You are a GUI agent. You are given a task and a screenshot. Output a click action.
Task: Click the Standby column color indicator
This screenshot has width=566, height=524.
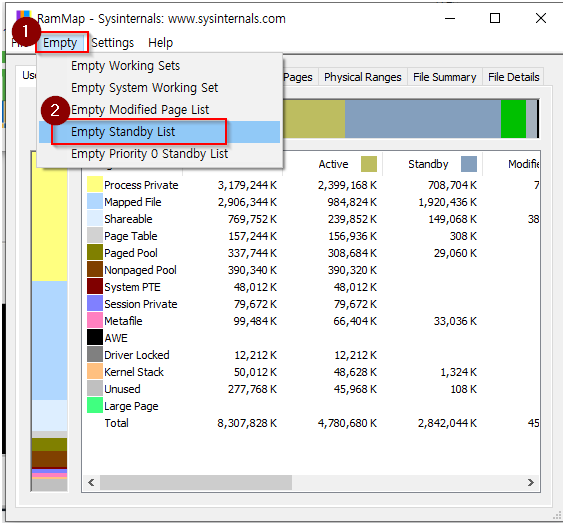(x=469, y=164)
